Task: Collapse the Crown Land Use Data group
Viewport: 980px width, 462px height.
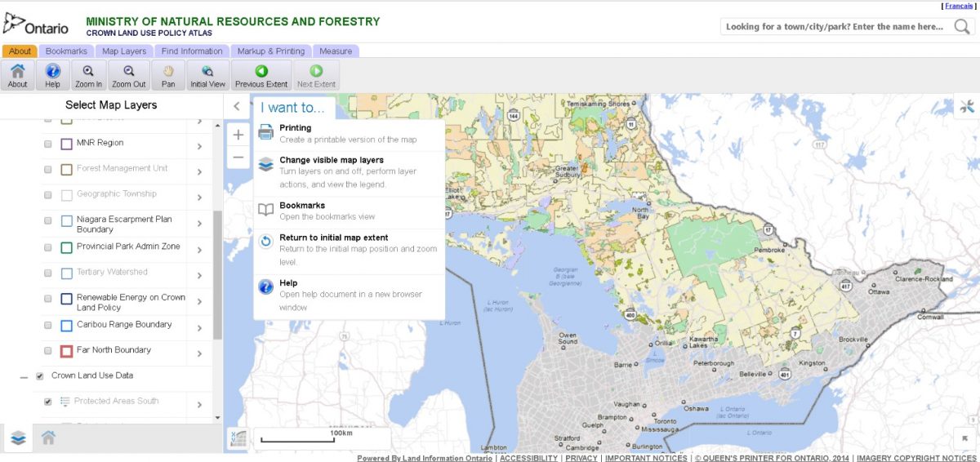Action: pos(24,377)
